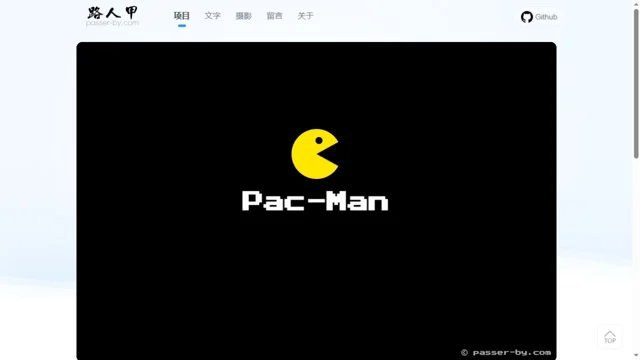Screen dimensions: 640x360
Task: Open the Github text link
Action: [x=546, y=17]
